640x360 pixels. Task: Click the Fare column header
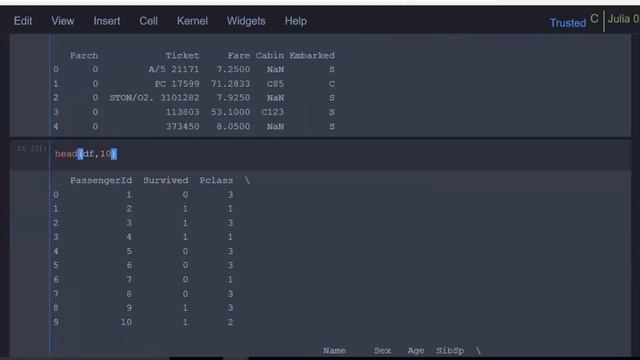239,56
